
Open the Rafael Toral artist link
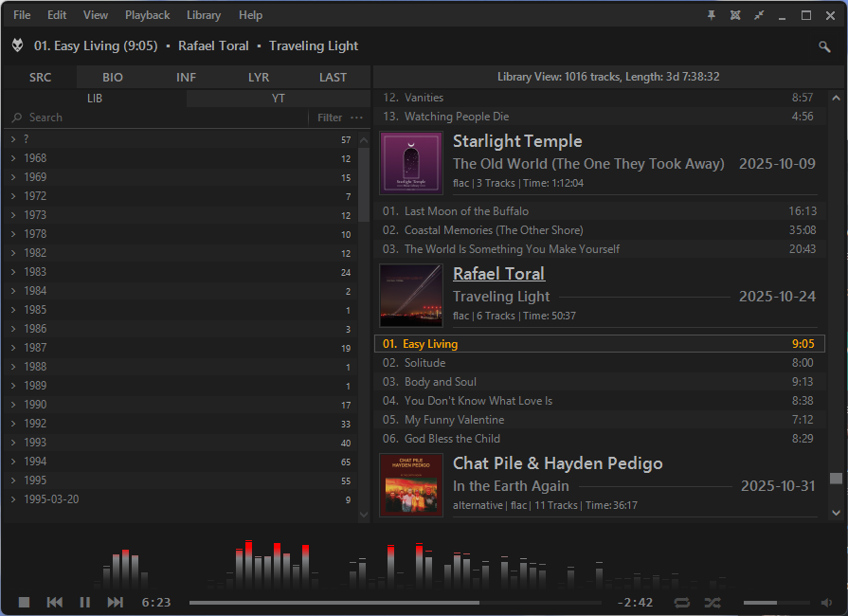coord(498,274)
